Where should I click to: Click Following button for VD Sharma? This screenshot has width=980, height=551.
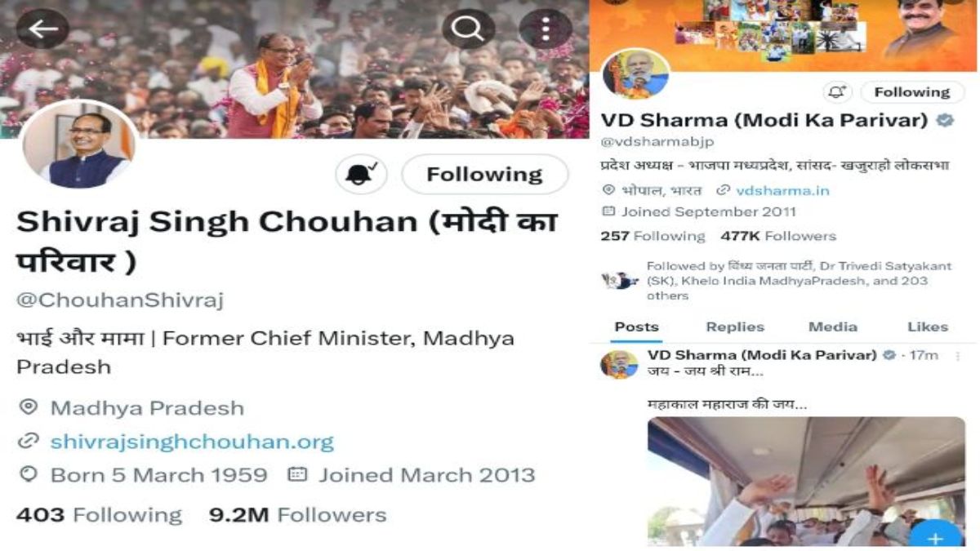point(912,92)
